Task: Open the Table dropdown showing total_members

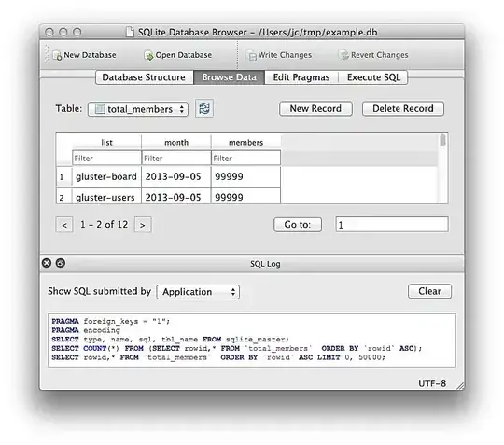Action: (138, 109)
